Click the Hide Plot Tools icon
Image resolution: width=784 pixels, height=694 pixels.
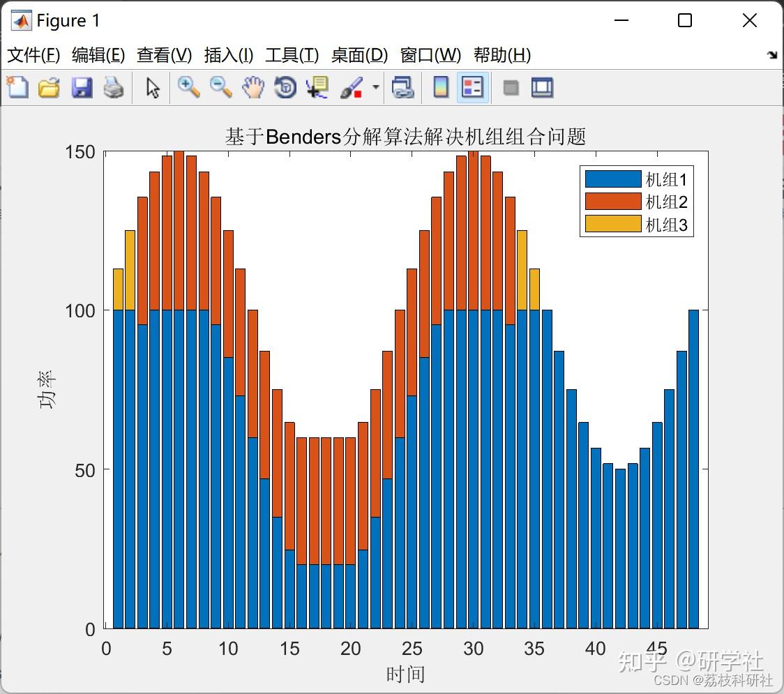click(511, 88)
